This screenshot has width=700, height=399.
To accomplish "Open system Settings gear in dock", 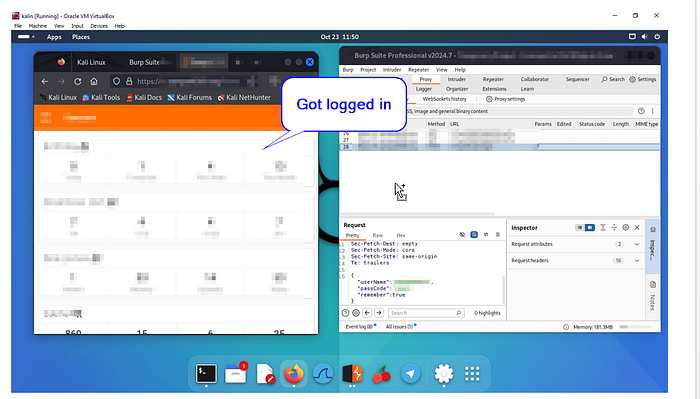I will coord(444,374).
